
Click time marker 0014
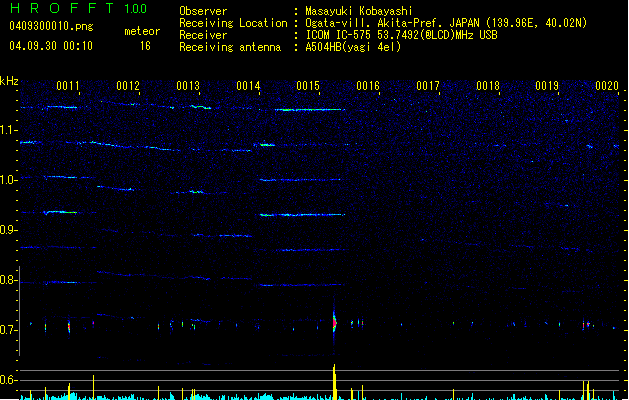(248, 86)
